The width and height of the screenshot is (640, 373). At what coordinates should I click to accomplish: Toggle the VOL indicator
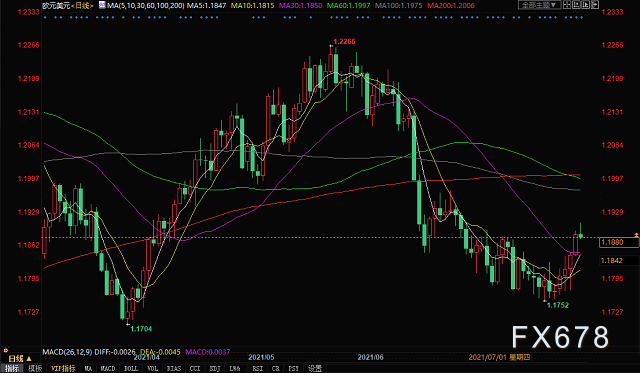152,369
